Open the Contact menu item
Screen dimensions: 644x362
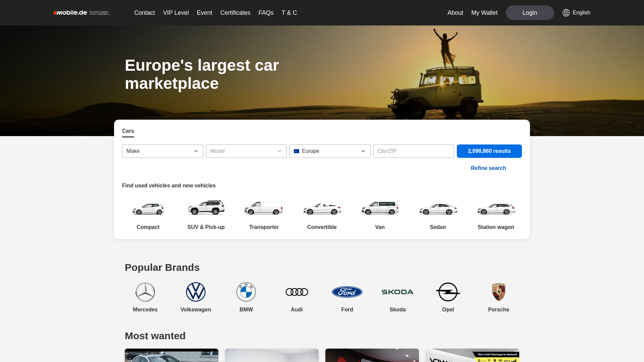pyautogui.click(x=145, y=13)
